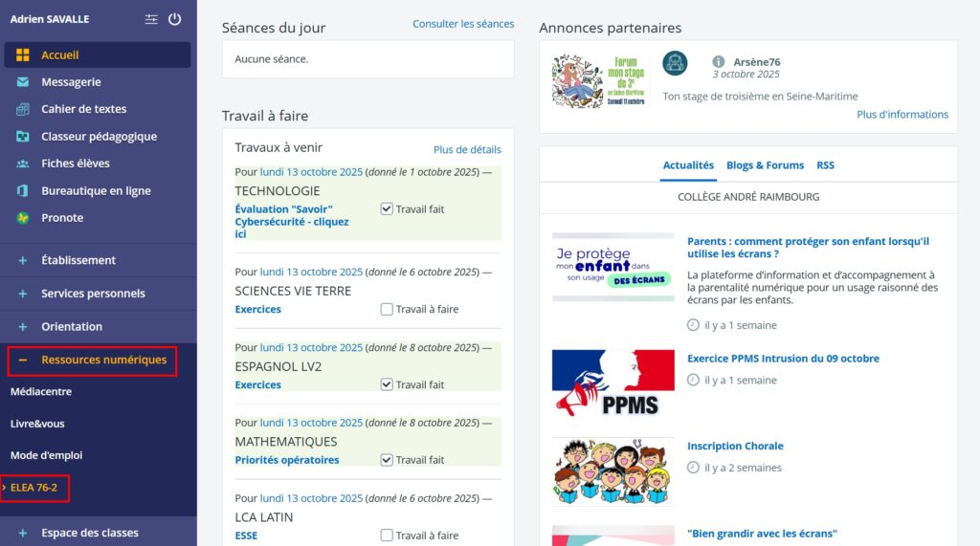Click the Consulter les séances link

[463, 24]
